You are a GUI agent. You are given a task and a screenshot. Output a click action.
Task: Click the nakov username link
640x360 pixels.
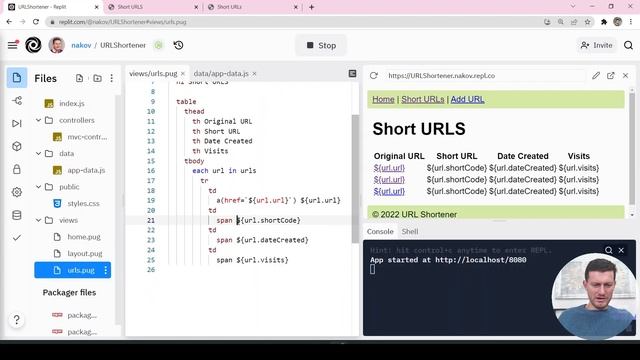click(81, 45)
